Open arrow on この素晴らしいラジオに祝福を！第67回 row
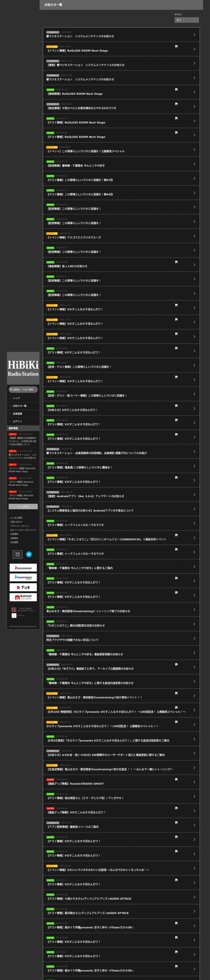The width and height of the screenshot is (210, 980). [x=194, y=178]
